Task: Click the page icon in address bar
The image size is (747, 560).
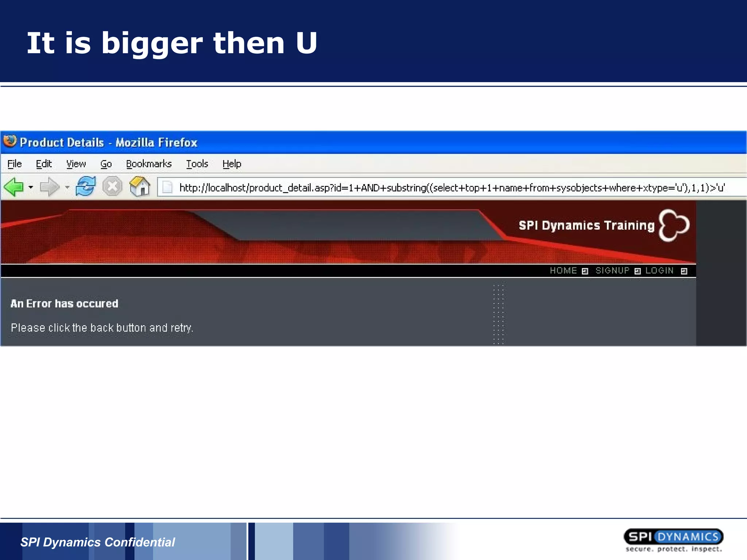Action: tap(167, 187)
